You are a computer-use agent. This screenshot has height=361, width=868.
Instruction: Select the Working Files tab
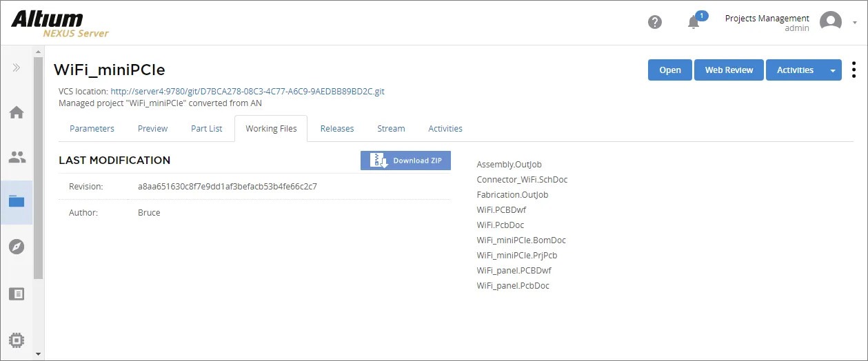pyautogui.click(x=271, y=129)
